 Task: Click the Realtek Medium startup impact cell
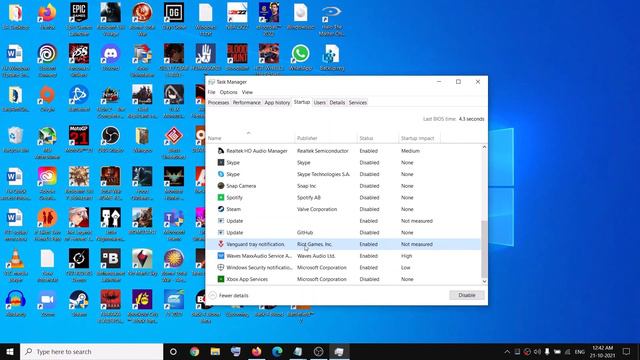(x=410, y=151)
